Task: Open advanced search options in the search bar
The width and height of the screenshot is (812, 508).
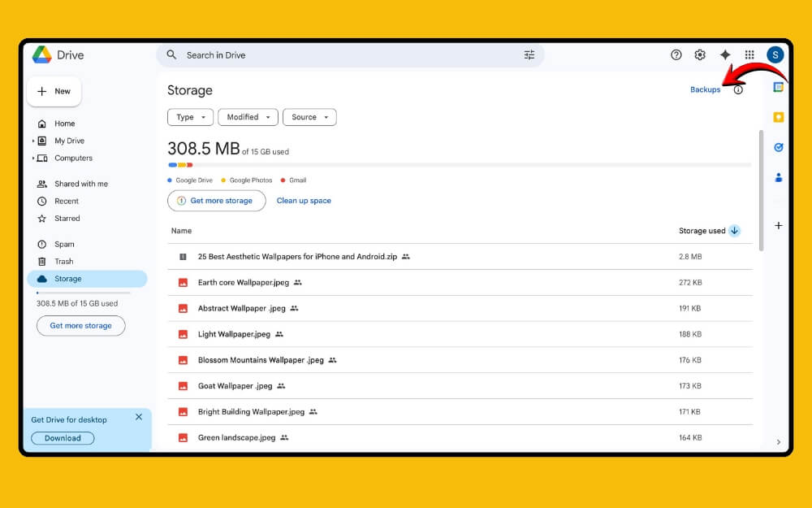Action: (529, 54)
